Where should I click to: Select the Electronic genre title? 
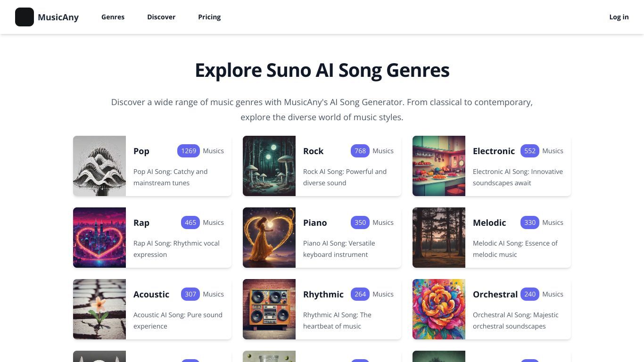coord(494,151)
